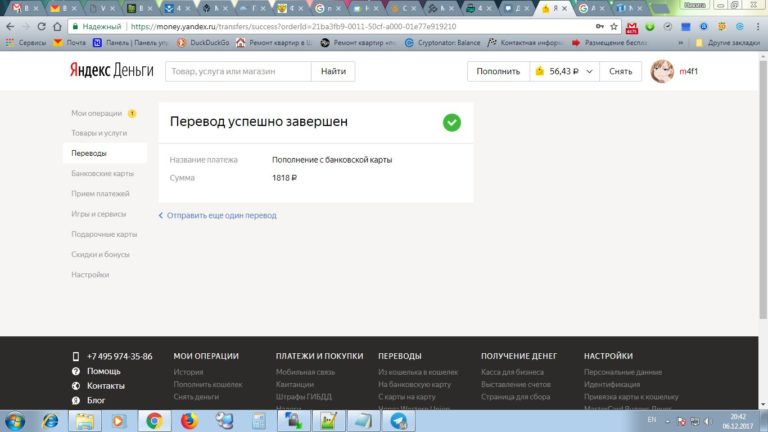Open footer link Персональные данные
Viewport: 768px width, 432px height.
click(623, 372)
